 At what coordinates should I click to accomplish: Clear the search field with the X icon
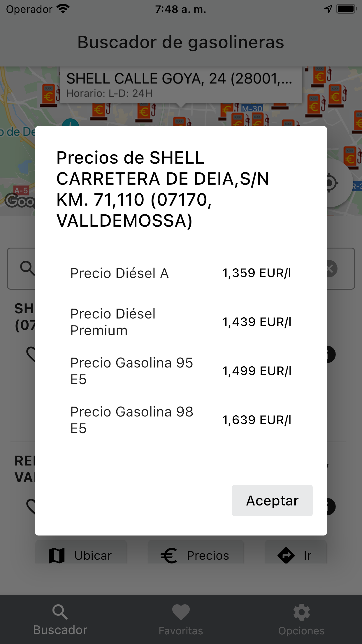[331, 269]
